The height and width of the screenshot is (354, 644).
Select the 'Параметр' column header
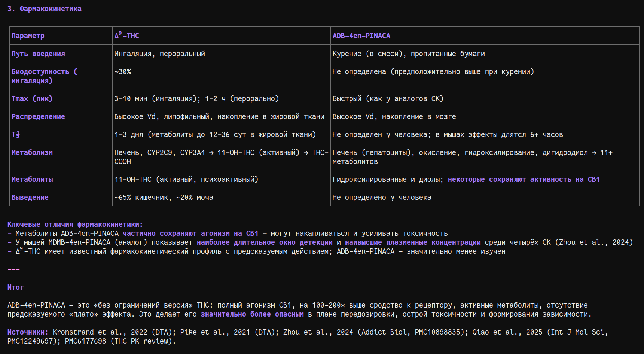[x=28, y=36]
